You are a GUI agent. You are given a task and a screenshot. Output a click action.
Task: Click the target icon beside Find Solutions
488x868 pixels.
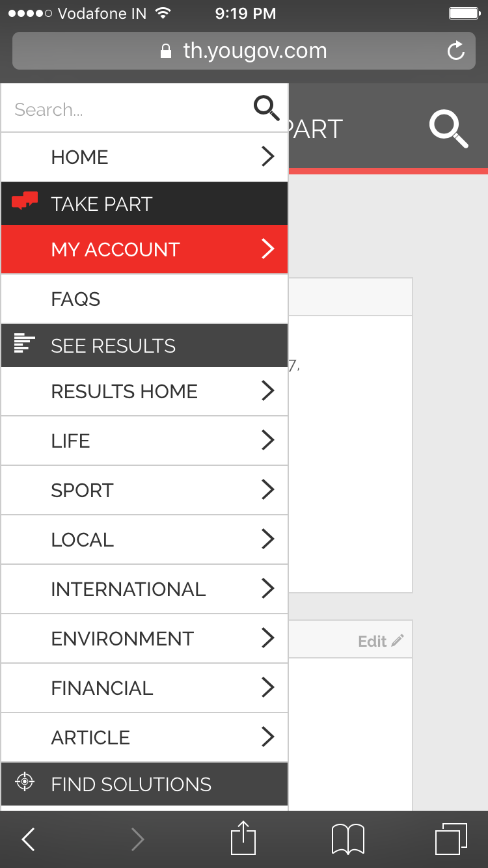click(25, 781)
